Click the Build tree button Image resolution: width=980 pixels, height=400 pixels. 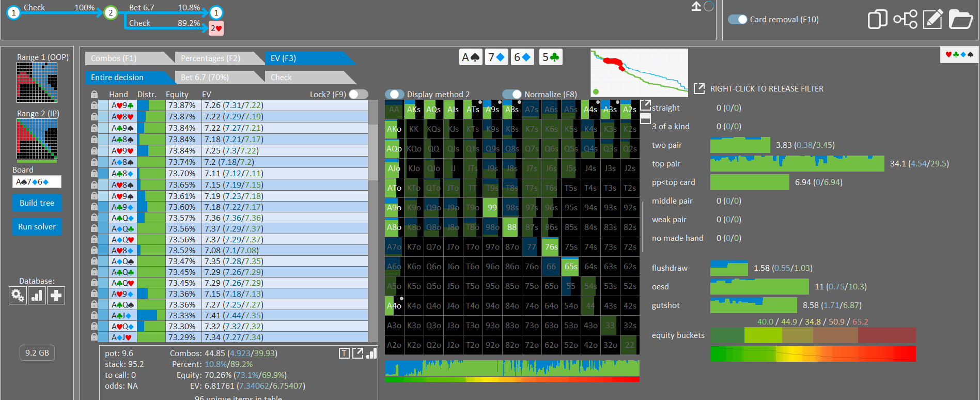37,203
